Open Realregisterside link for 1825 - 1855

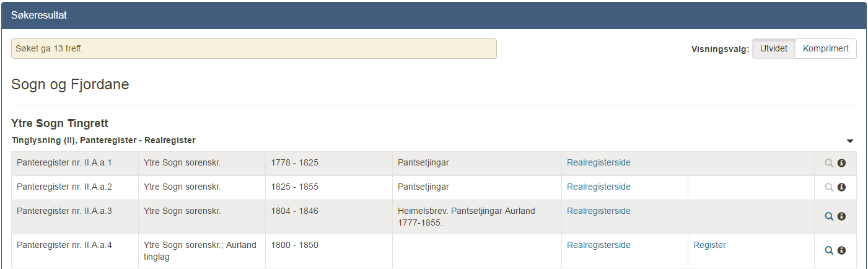click(x=598, y=187)
